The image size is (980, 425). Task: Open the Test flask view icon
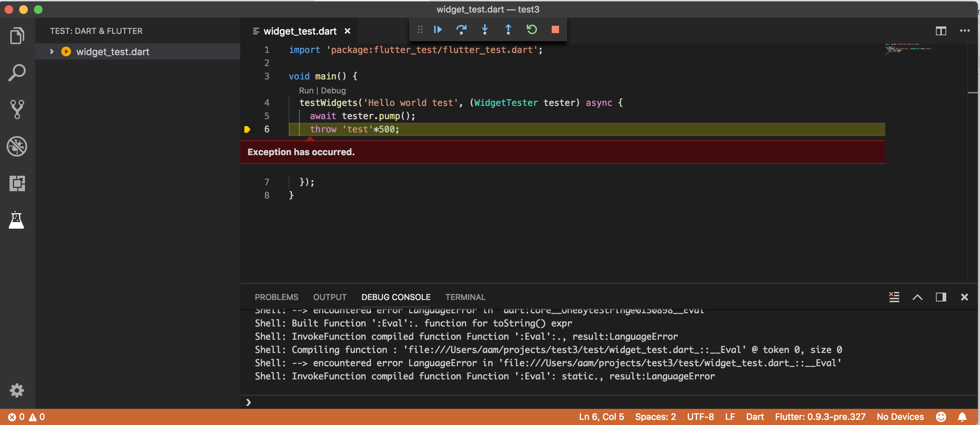[17, 220]
